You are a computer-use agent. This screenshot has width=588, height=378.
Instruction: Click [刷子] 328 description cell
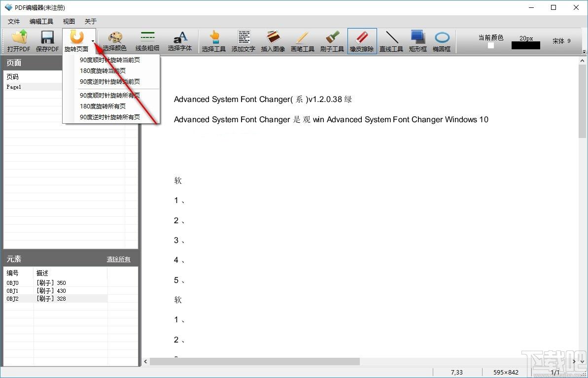point(51,299)
